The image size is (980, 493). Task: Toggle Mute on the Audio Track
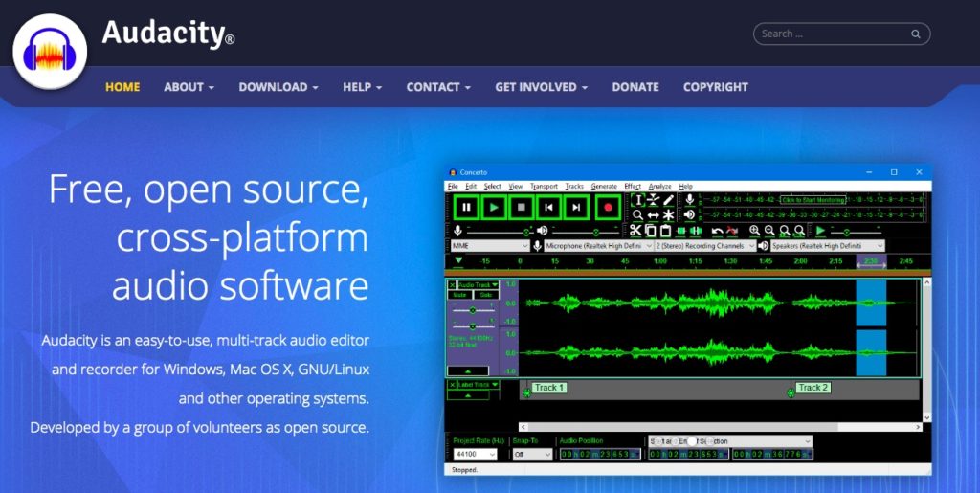coord(460,295)
